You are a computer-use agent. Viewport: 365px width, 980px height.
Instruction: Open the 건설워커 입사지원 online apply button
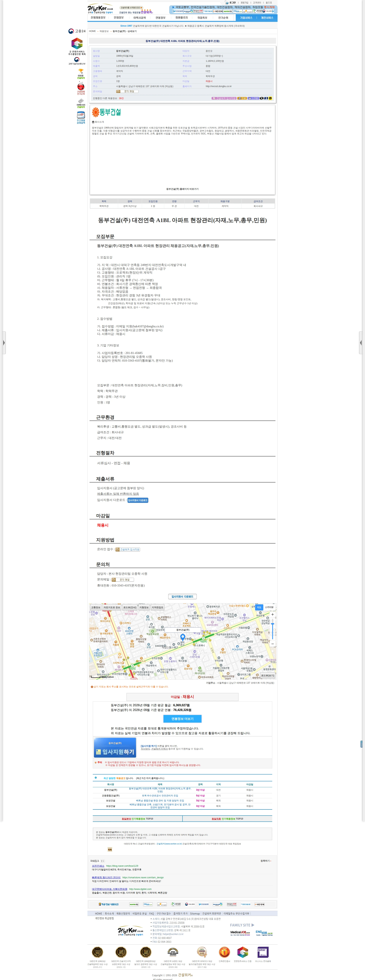pyautogui.click(x=128, y=549)
